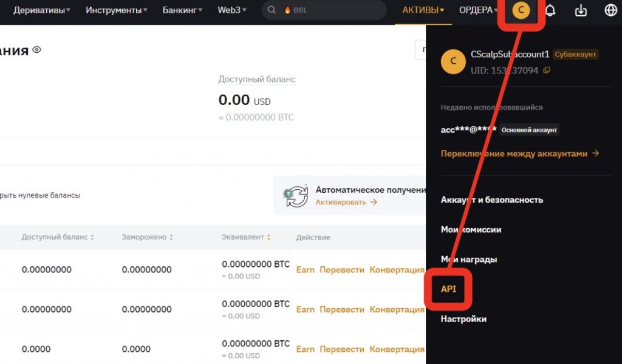The image size is (622, 364).
Task: Click the 0.00 USD balance value
Action: click(x=244, y=100)
